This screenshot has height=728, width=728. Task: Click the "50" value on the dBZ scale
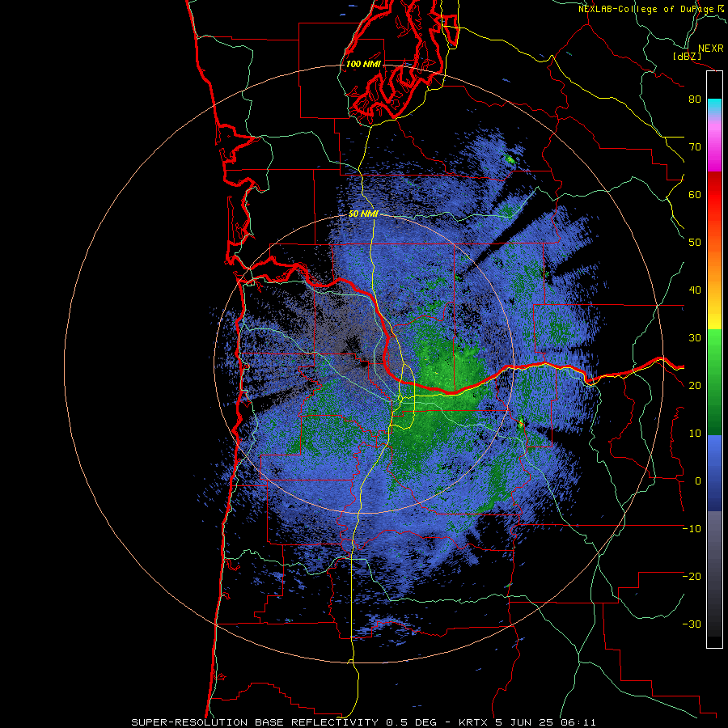pos(695,243)
